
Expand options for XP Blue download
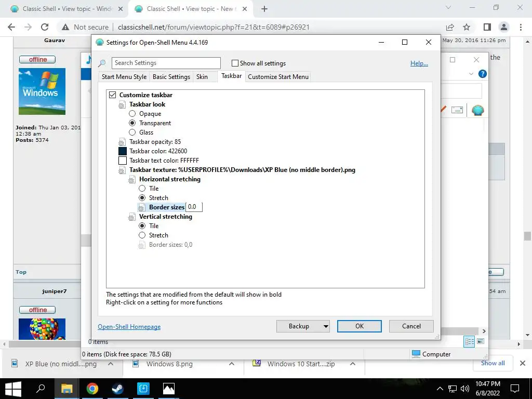pos(111,364)
